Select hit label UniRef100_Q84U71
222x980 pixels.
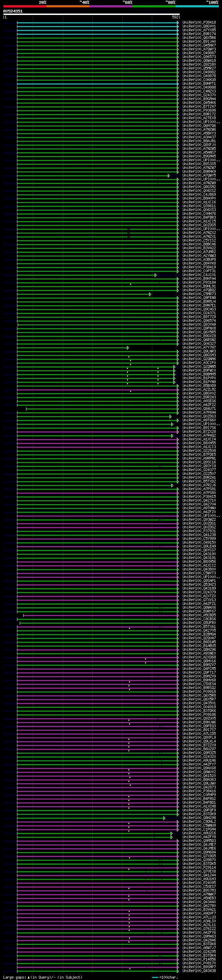pyautogui.click(x=199, y=408)
